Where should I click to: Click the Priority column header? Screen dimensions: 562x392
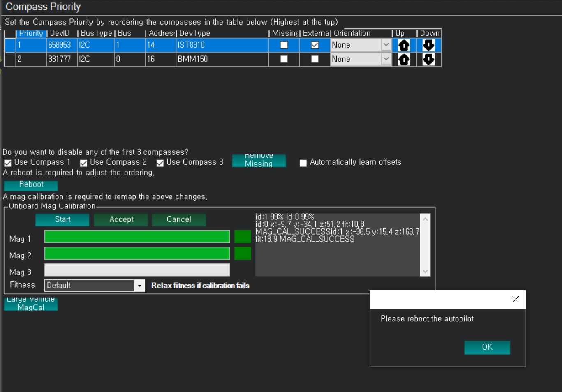[31, 34]
